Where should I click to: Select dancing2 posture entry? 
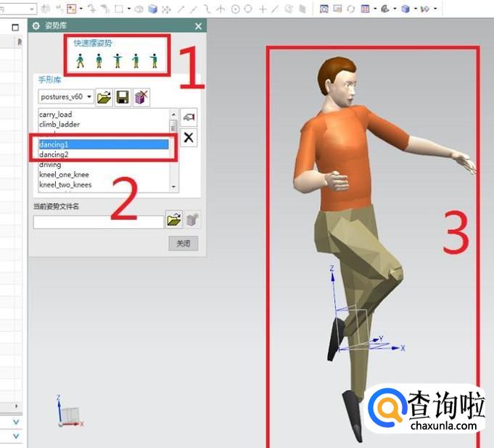104,154
